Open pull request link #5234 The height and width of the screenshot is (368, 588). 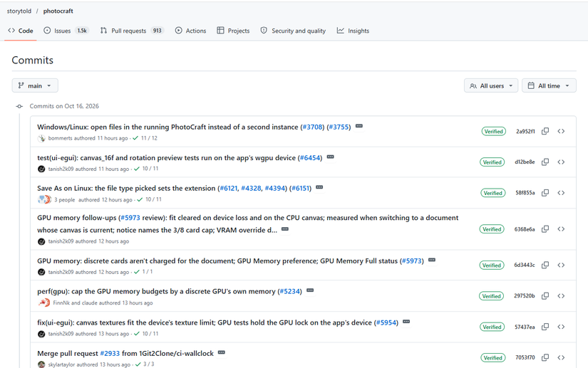coord(290,291)
